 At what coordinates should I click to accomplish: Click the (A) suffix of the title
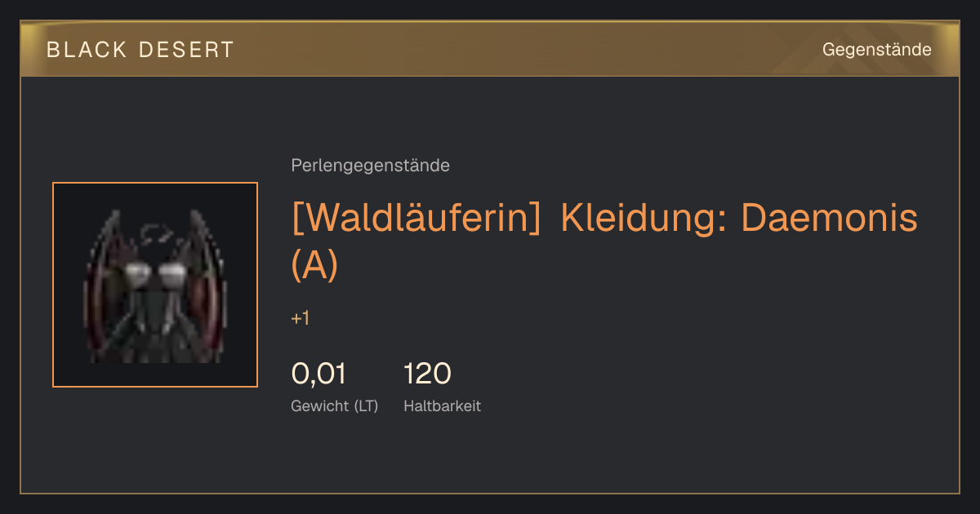coord(314,265)
